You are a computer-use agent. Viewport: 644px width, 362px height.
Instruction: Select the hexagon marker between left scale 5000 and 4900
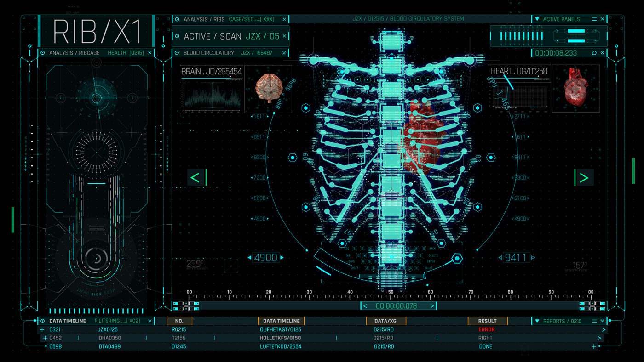(306, 208)
